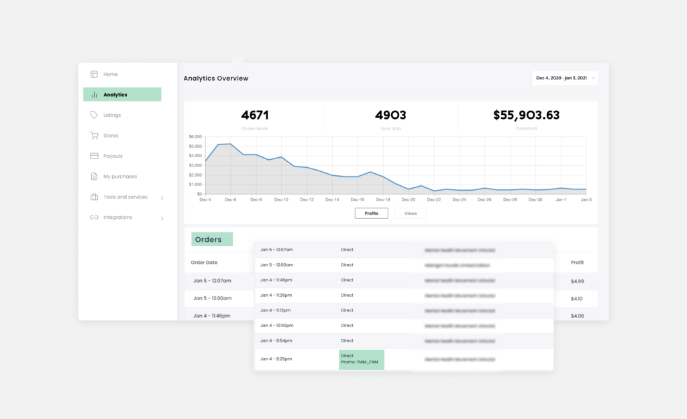Screen dimensions: 687x419
Task: Select popup row Jan 4 - 11:13pm
Action: coord(404,310)
